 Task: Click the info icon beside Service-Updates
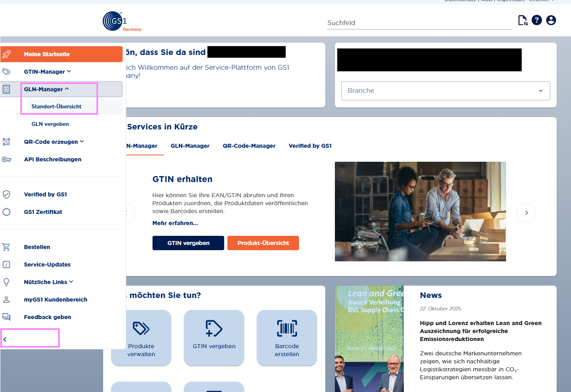(x=6, y=265)
